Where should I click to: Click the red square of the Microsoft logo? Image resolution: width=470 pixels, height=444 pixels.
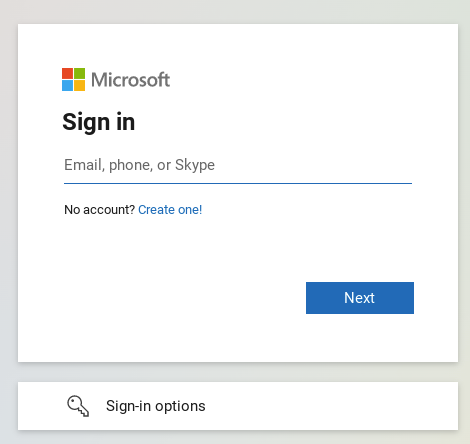67,73
